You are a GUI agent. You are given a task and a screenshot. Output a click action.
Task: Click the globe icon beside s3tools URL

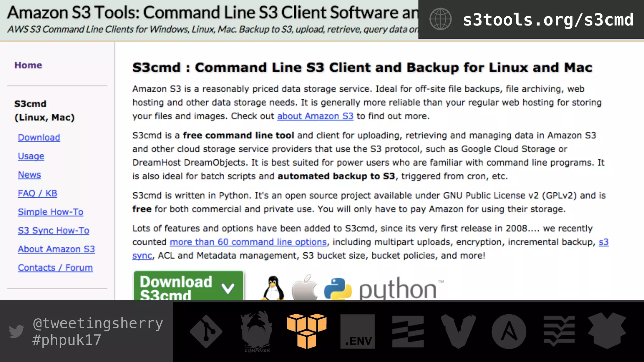440,19
